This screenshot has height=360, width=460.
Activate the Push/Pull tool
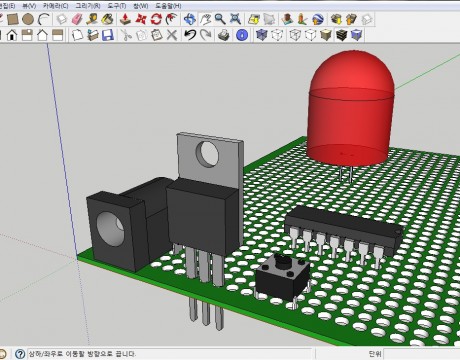(125, 19)
